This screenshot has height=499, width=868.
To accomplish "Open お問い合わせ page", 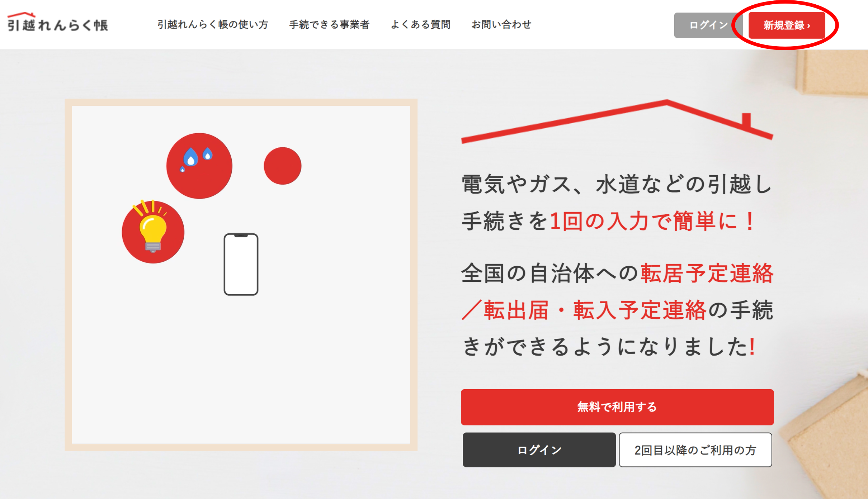I will (501, 25).
